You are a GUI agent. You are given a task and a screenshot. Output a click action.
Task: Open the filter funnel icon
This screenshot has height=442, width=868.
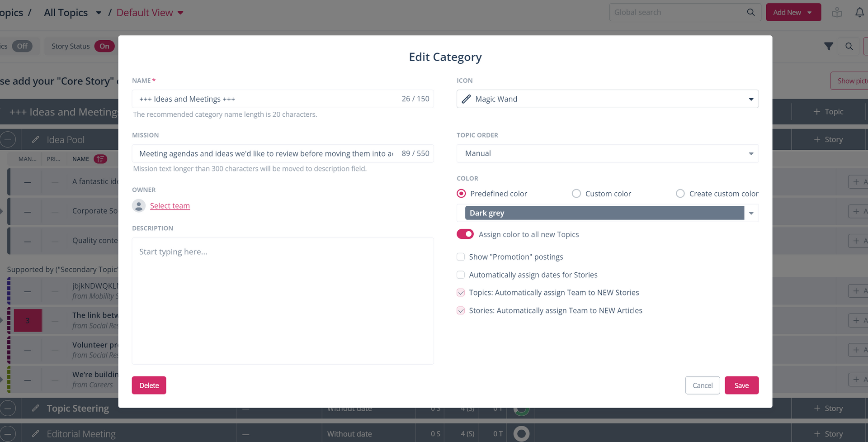coord(828,46)
